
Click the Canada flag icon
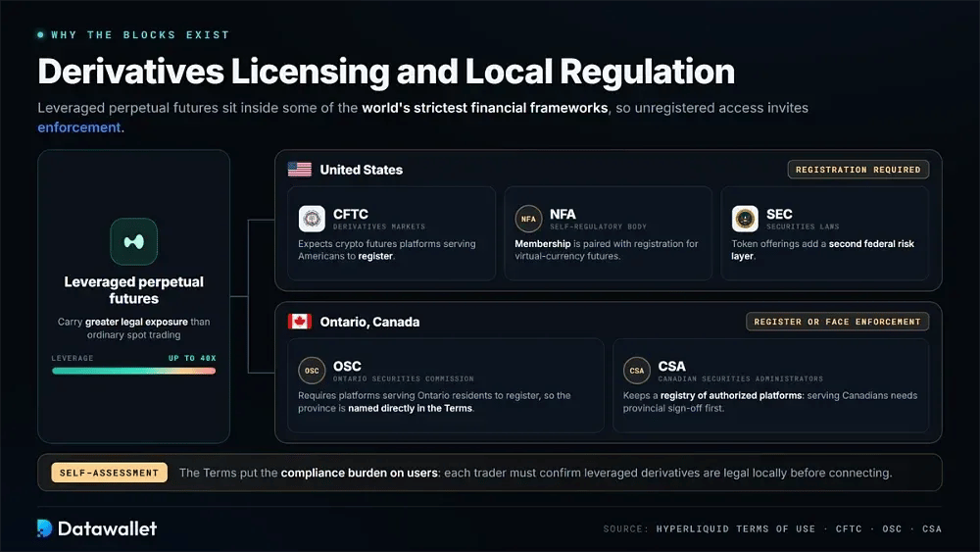click(299, 322)
